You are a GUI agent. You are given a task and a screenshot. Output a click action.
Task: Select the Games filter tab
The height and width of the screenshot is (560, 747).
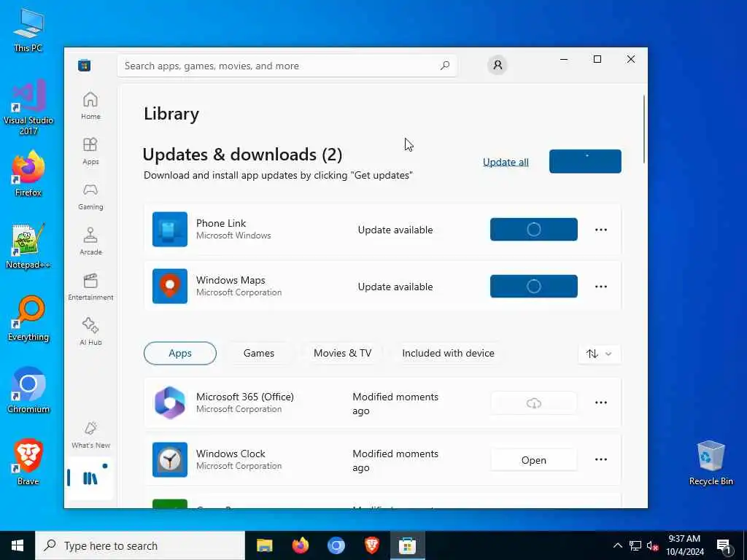[259, 354]
